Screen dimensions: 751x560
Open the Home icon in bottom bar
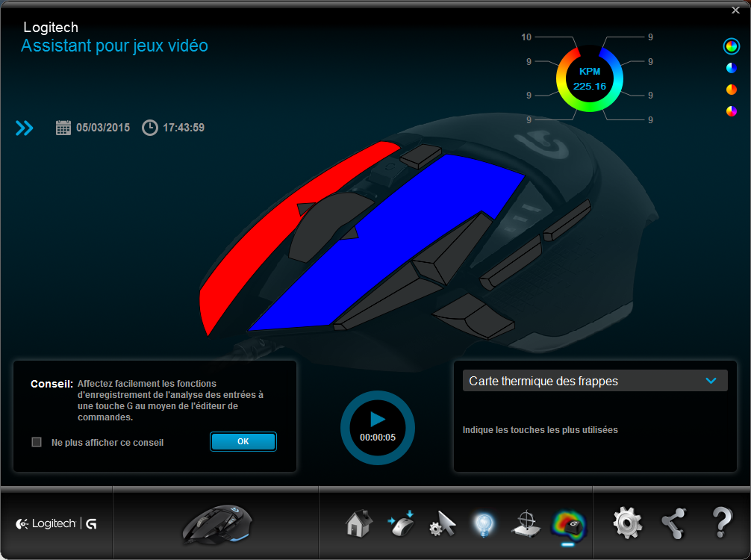pyautogui.click(x=359, y=523)
